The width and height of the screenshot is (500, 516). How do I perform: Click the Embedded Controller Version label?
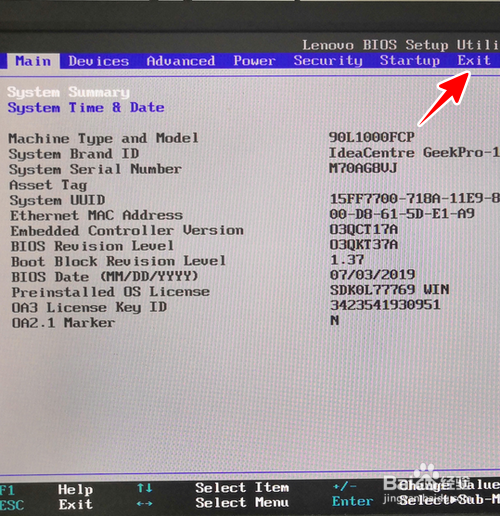(127, 231)
